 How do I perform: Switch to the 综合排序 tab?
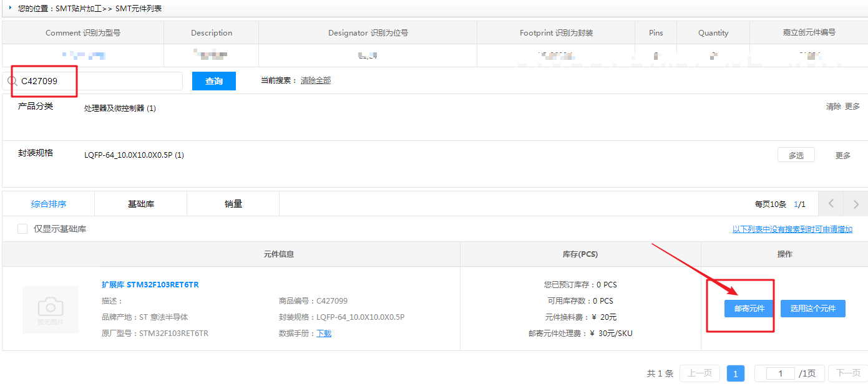click(x=49, y=204)
